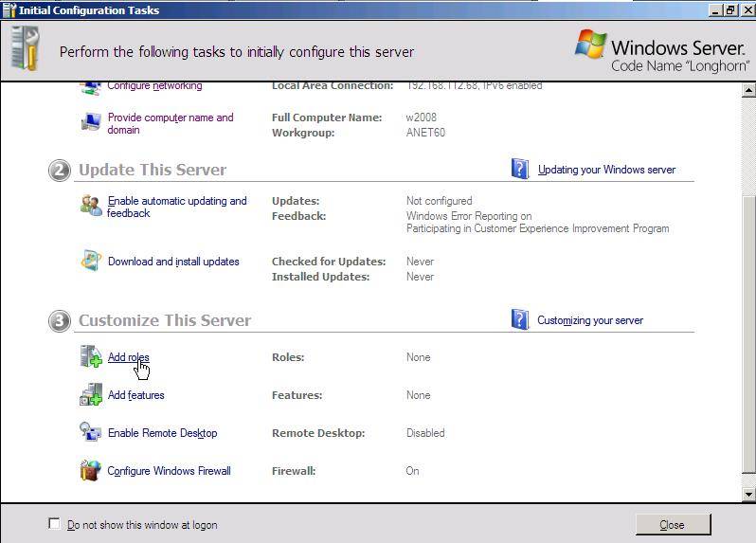Open Customizing your server help link
Screen dimensions: 756x543
point(590,320)
